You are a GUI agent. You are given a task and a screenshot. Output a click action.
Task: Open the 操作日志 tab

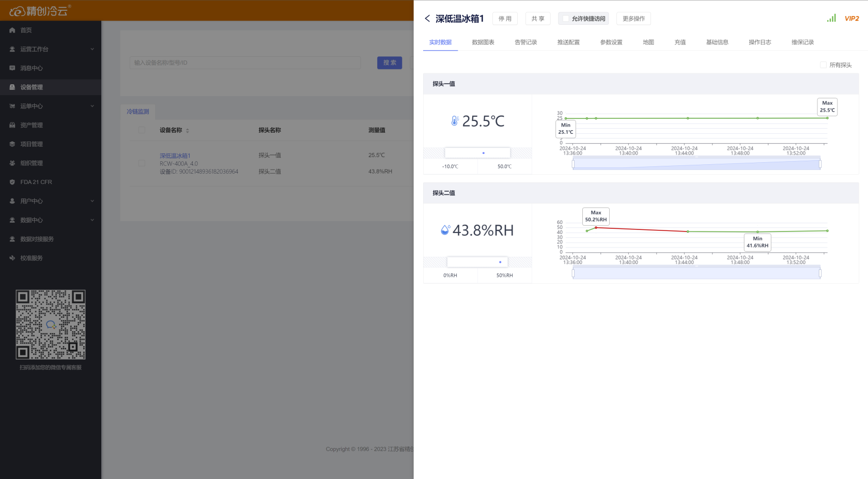(x=760, y=42)
